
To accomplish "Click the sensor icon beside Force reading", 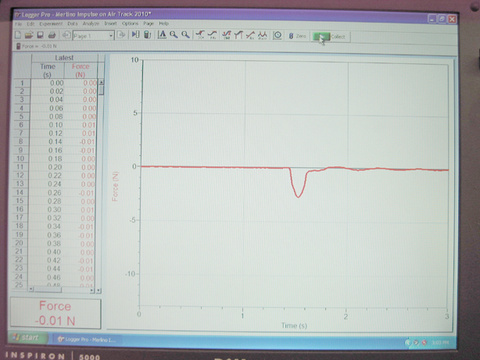I will pyautogui.click(x=19, y=46).
